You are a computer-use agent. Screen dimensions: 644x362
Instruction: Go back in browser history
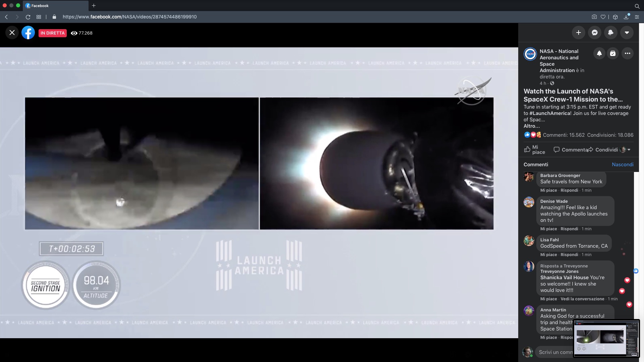(x=6, y=17)
